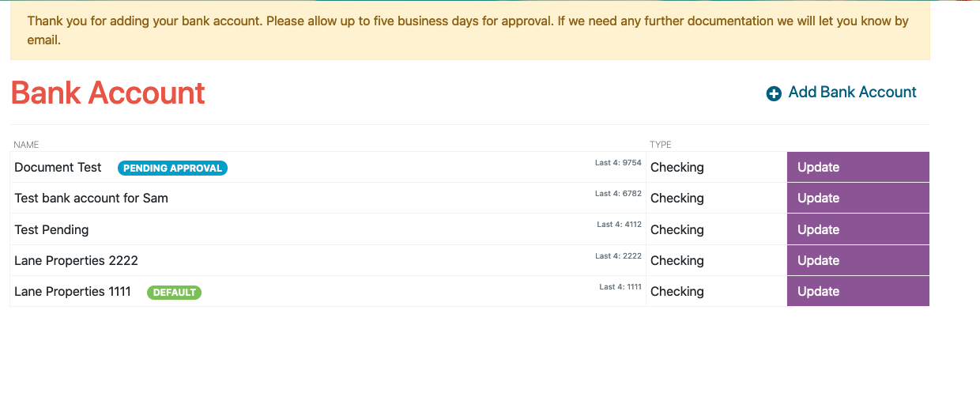The width and height of the screenshot is (980, 401).
Task: Select the Test bank account for Sam row
Action: click(x=469, y=198)
